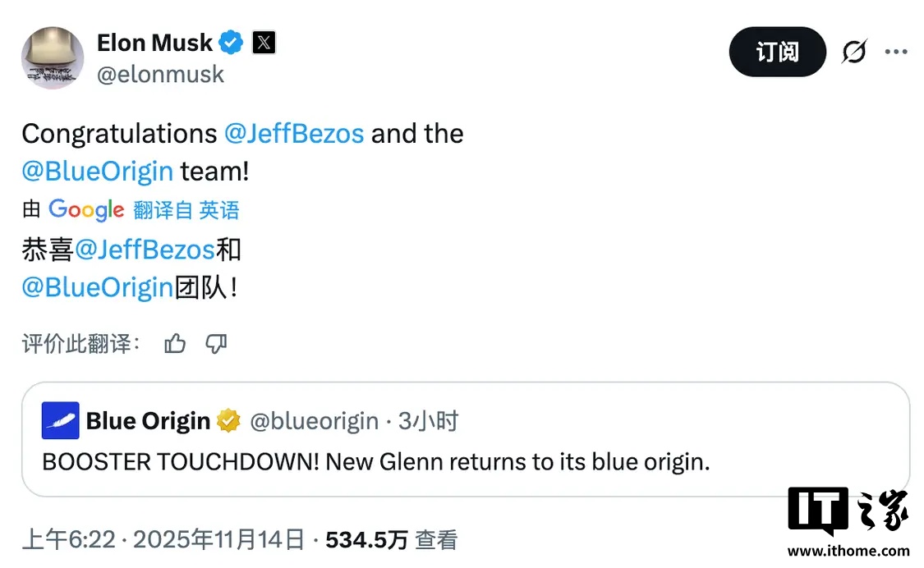Screen dimensions: 924x568
Task: Rate the translation with a thumbs up
Action: click(175, 344)
